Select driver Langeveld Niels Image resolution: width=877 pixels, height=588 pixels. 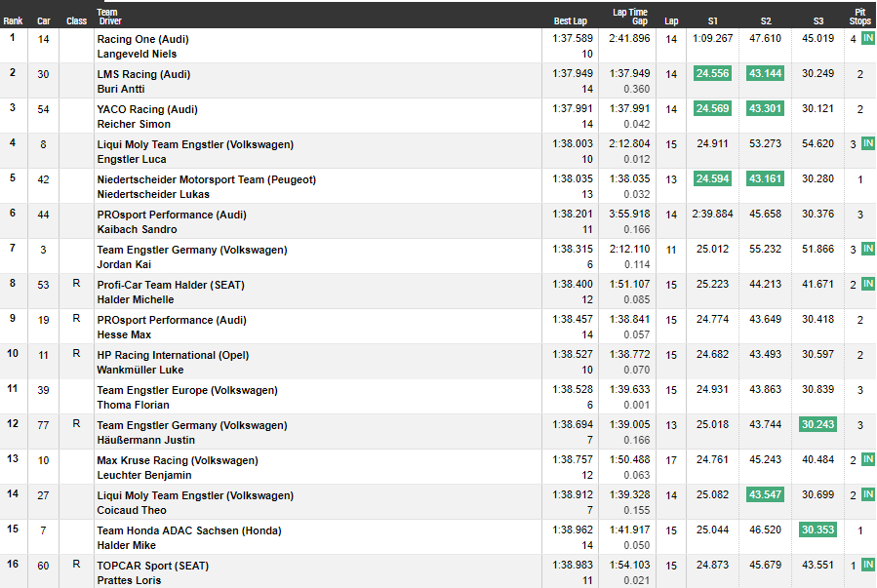coord(137,54)
